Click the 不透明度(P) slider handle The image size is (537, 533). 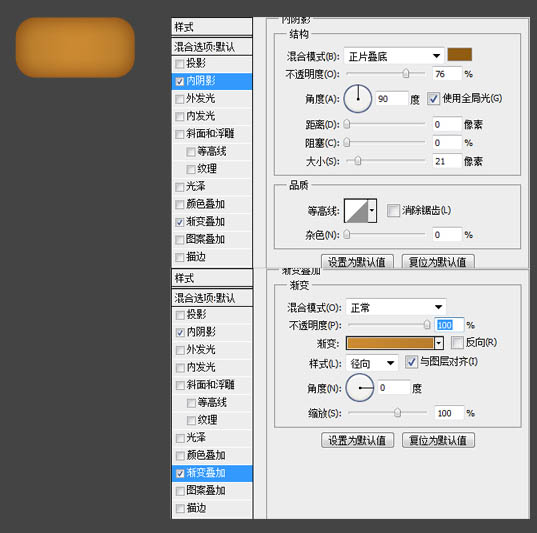[427, 324]
